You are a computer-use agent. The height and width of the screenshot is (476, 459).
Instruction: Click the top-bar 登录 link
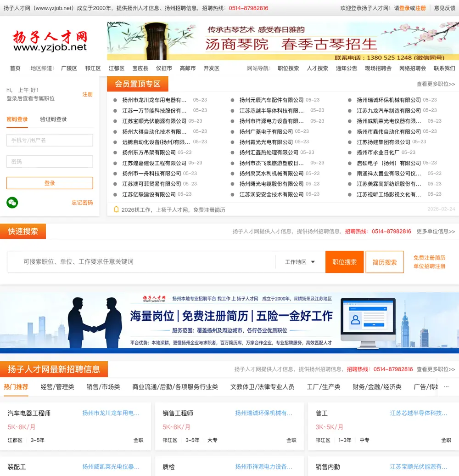[404, 8]
